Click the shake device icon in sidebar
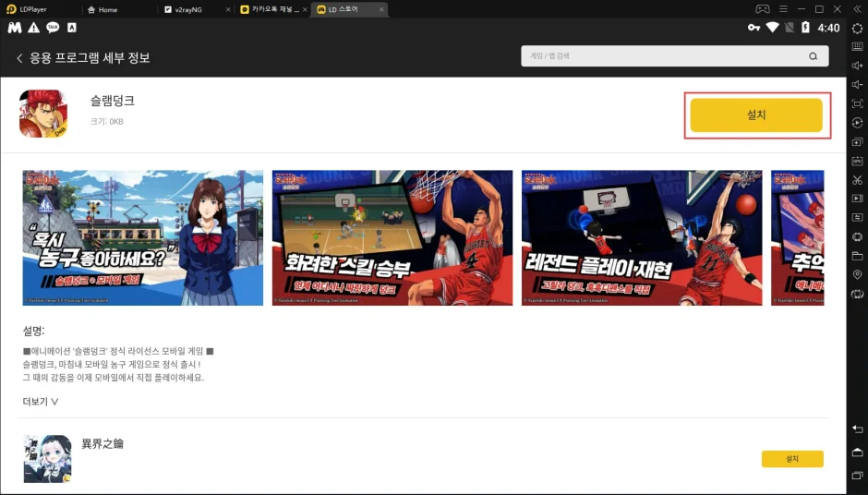The width and height of the screenshot is (868, 495). coord(857,294)
